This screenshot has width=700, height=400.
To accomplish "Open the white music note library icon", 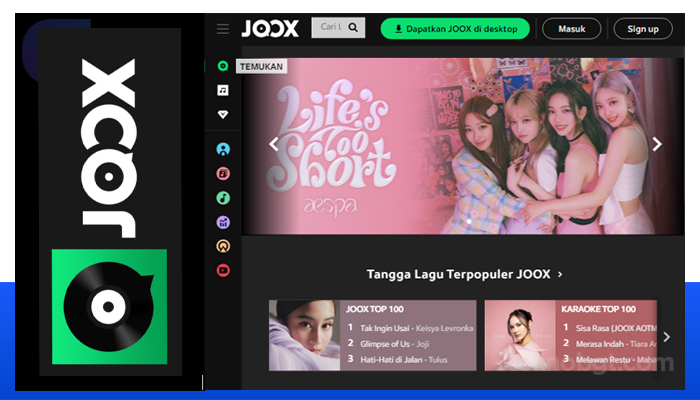I will [223, 90].
